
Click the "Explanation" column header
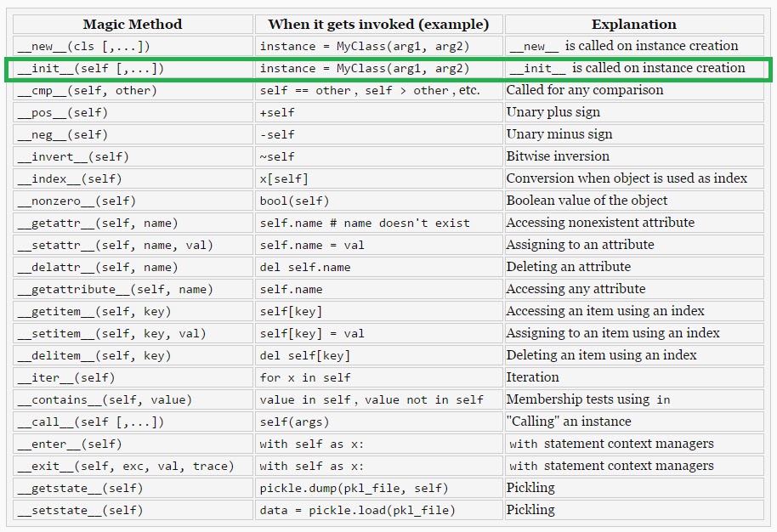pos(633,24)
